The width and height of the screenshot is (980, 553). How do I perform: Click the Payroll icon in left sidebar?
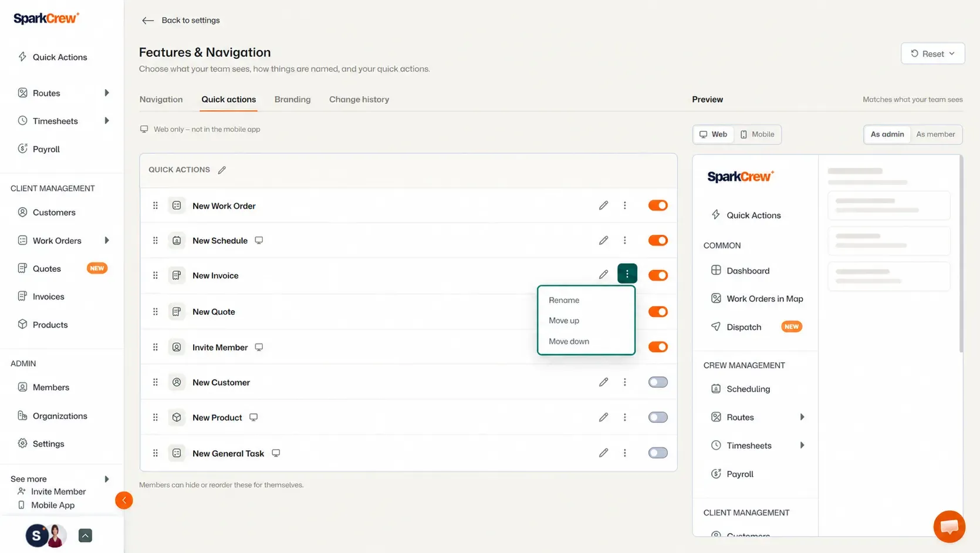pos(22,149)
